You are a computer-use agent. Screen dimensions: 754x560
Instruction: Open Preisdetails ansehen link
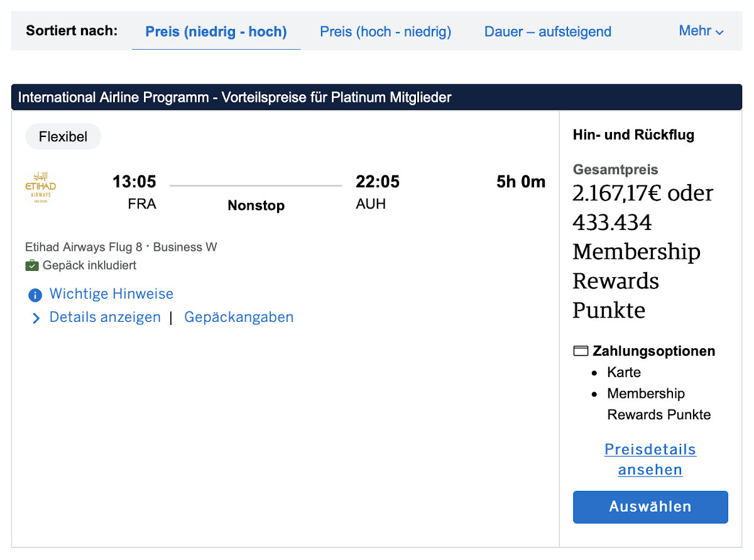[650, 459]
